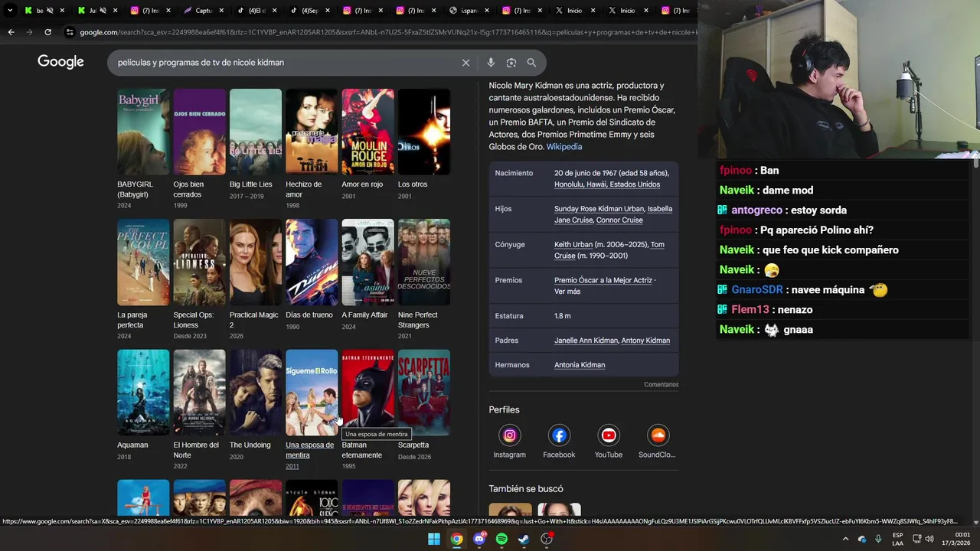Open Discord from the taskbar

(x=479, y=539)
